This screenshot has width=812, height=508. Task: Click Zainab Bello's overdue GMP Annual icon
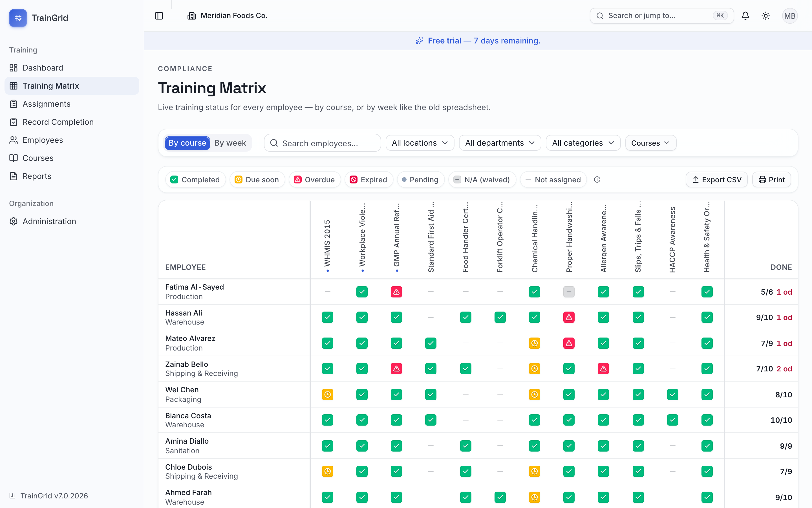tap(396, 369)
